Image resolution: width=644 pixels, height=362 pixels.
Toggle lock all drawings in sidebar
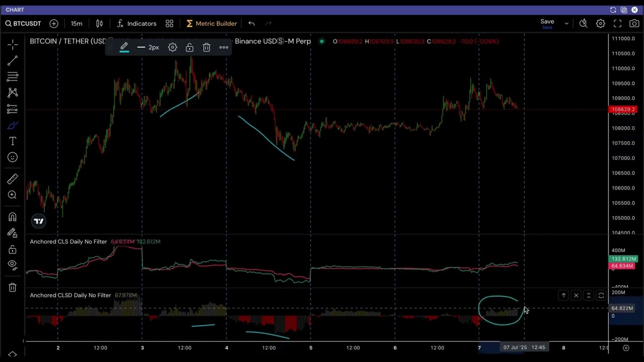(13, 249)
